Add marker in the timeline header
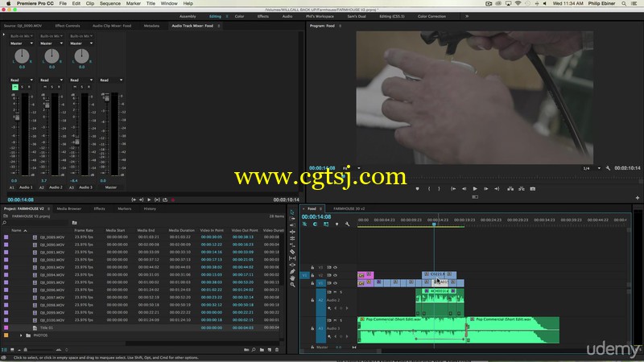The width and height of the screenshot is (644, 362). 336,224
